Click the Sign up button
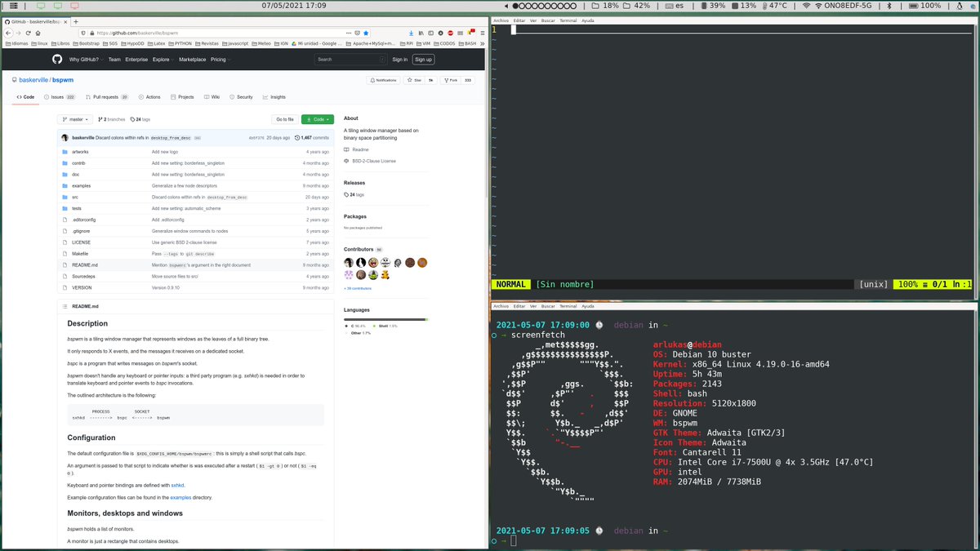 click(423, 59)
